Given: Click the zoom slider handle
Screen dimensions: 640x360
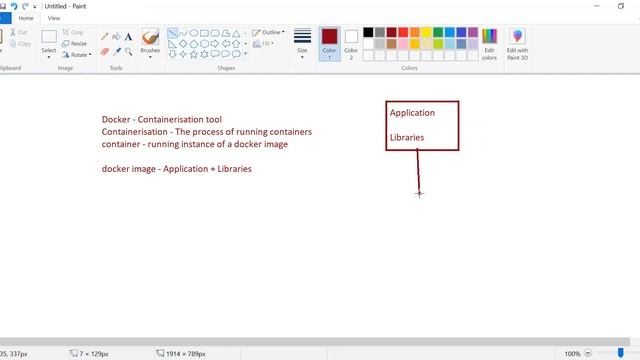Looking at the screenshot, I should pyautogui.click(x=620, y=353).
